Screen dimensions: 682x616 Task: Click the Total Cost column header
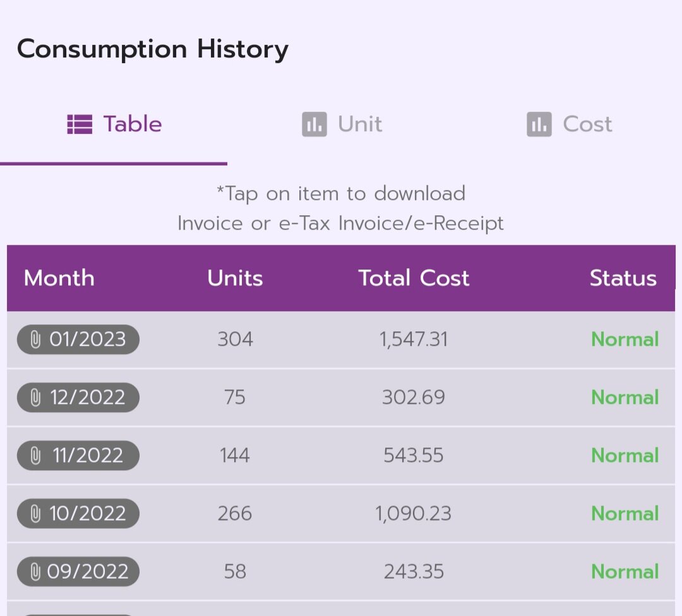(414, 278)
